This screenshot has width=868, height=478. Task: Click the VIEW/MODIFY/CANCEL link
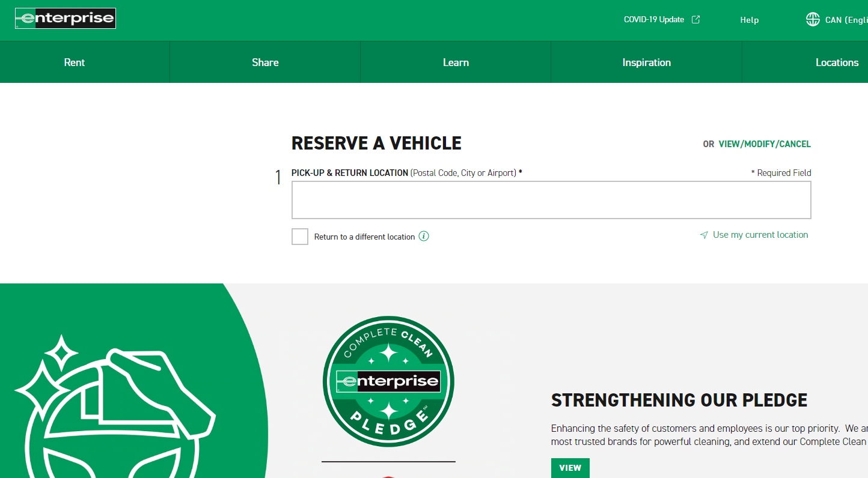click(x=765, y=144)
